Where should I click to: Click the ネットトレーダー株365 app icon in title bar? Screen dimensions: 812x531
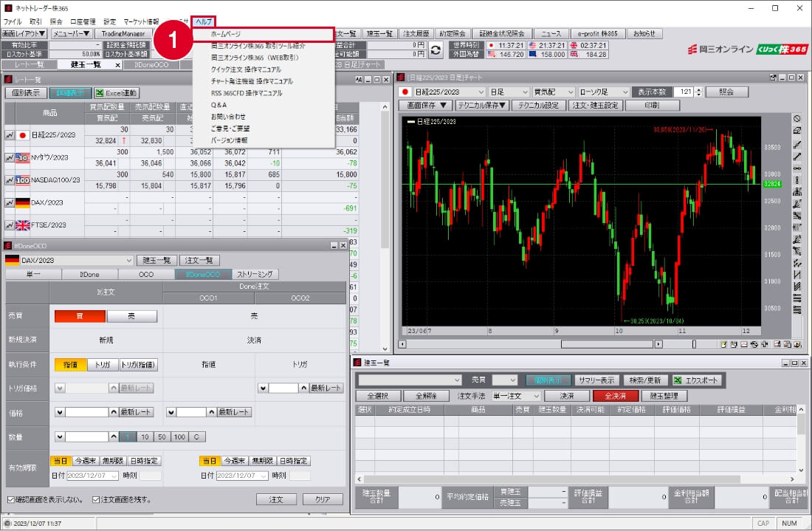pos(8,8)
